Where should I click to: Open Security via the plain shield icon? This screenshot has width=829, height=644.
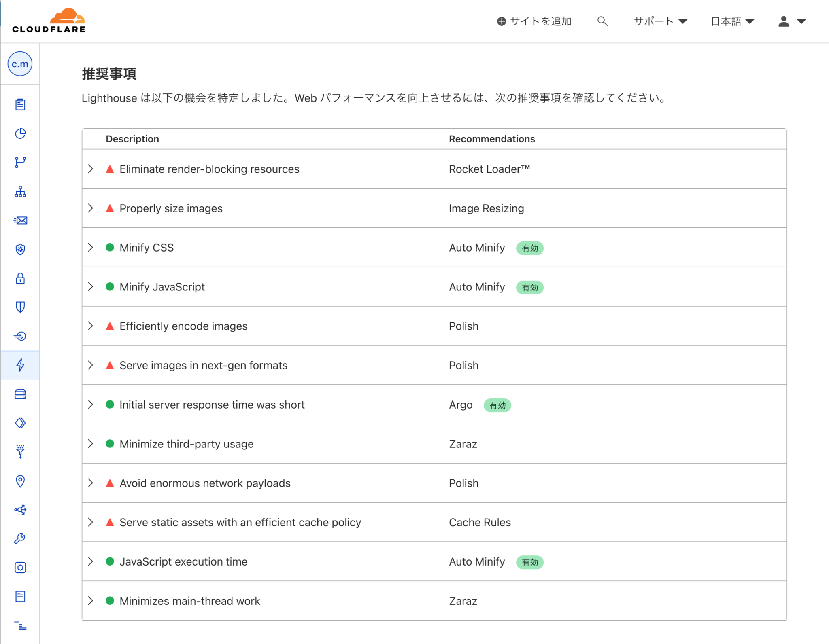20,307
